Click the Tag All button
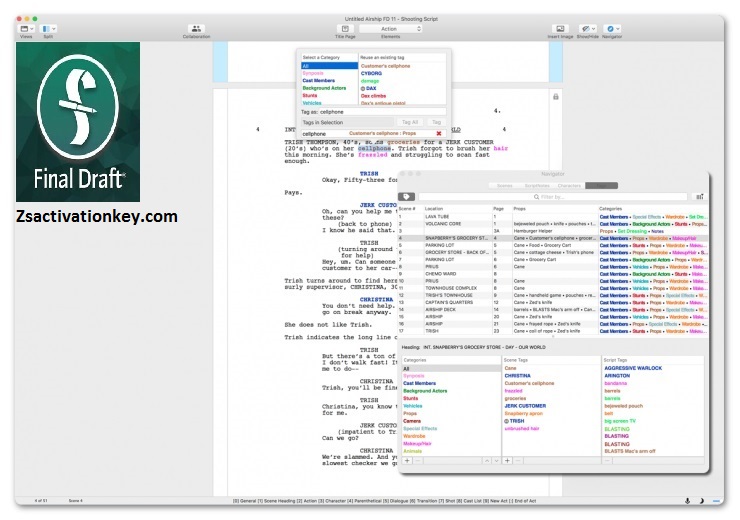Viewport: 740px width, 520px height. pyautogui.click(x=410, y=122)
